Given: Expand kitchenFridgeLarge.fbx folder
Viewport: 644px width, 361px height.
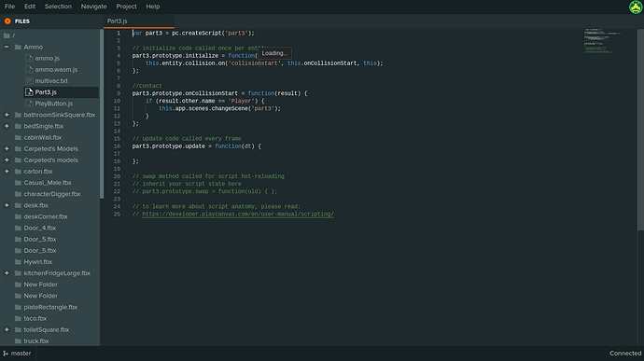Looking at the screenshot, I should 7,272.
